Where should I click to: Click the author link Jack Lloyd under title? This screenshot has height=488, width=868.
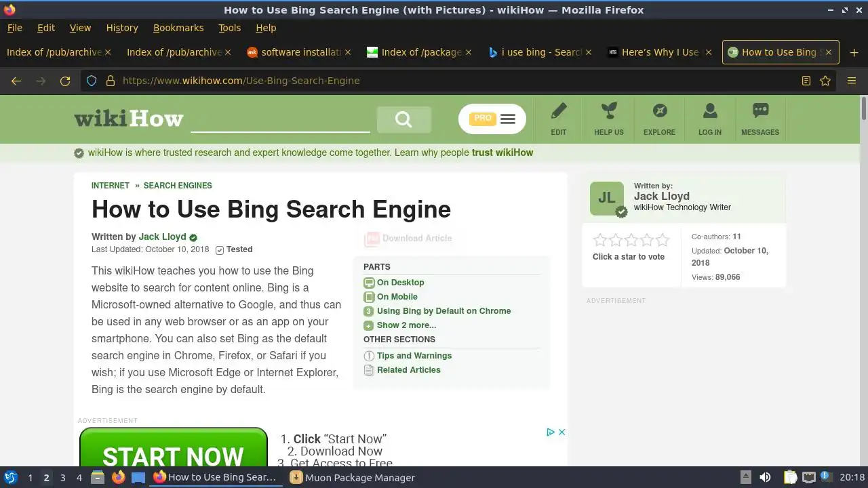pyautogui.click(x=162, y=237)
